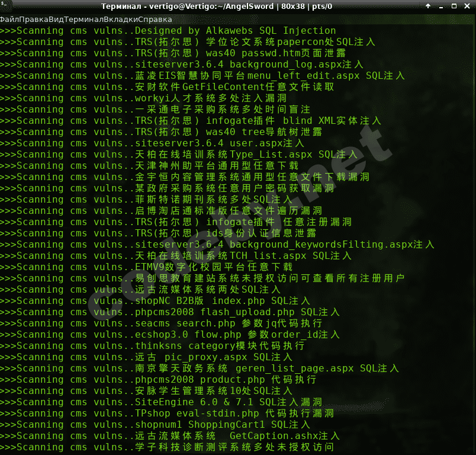The height and width of the screenshot is (455, 476).
Task: Click the line 'siteserver3.6.4 user.aspx'
Action: [152, 143]
